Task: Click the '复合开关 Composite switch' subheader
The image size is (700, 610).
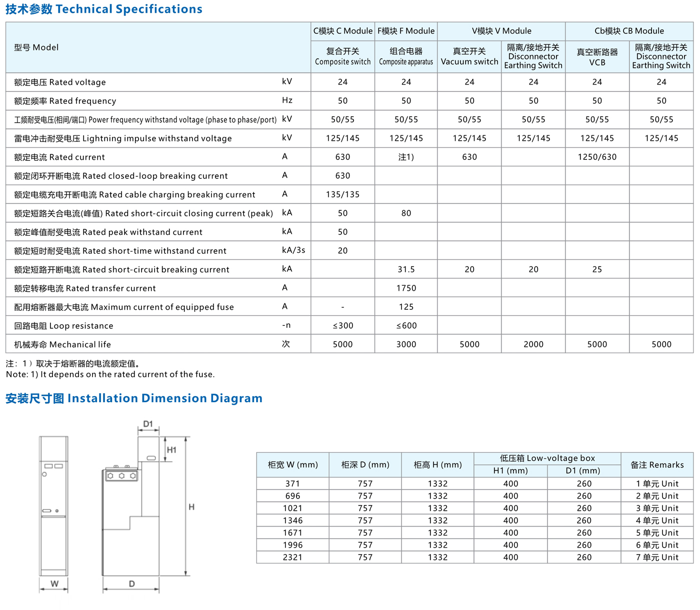Action: tap(343, 56)
